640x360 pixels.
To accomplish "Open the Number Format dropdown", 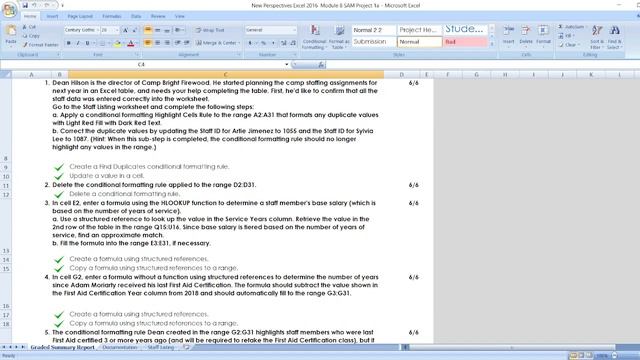I will [294, 30].
